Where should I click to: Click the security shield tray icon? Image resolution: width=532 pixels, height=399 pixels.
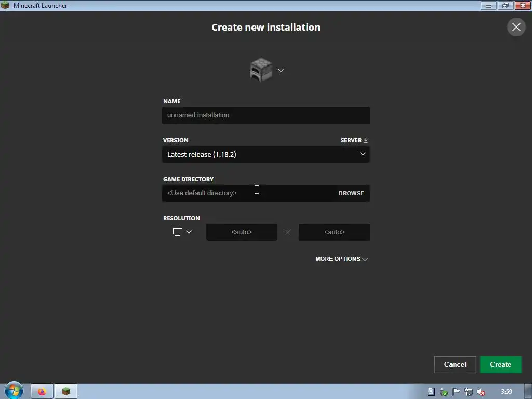444,392
